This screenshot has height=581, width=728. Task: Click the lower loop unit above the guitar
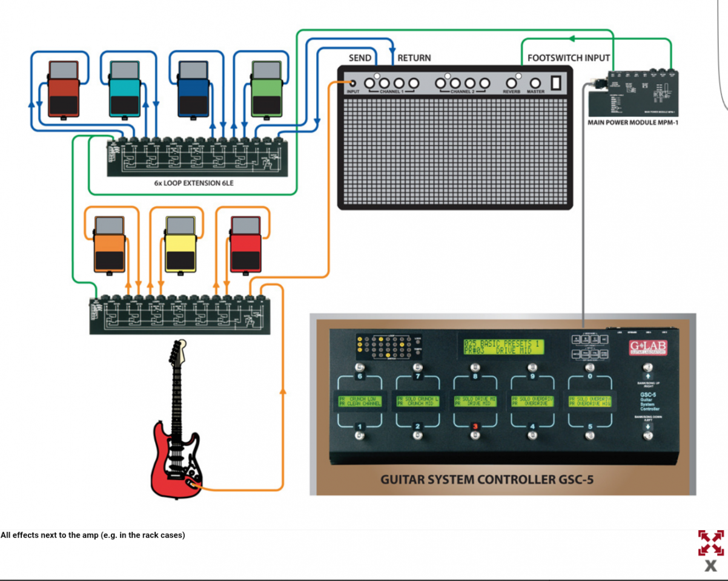180,315
